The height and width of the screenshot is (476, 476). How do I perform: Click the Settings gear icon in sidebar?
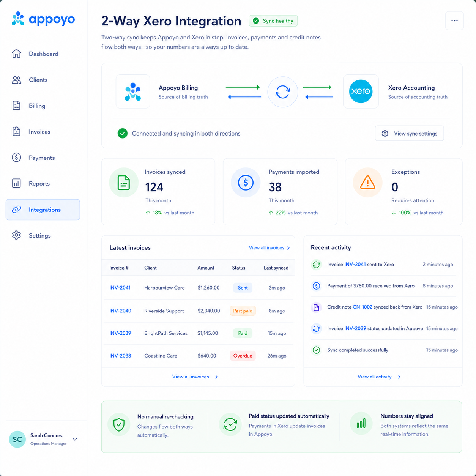(16, 235)
